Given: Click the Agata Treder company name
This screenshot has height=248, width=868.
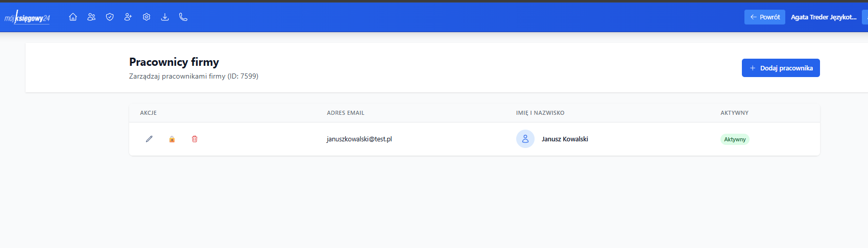Looking at the screenshot, I should 823,17.
